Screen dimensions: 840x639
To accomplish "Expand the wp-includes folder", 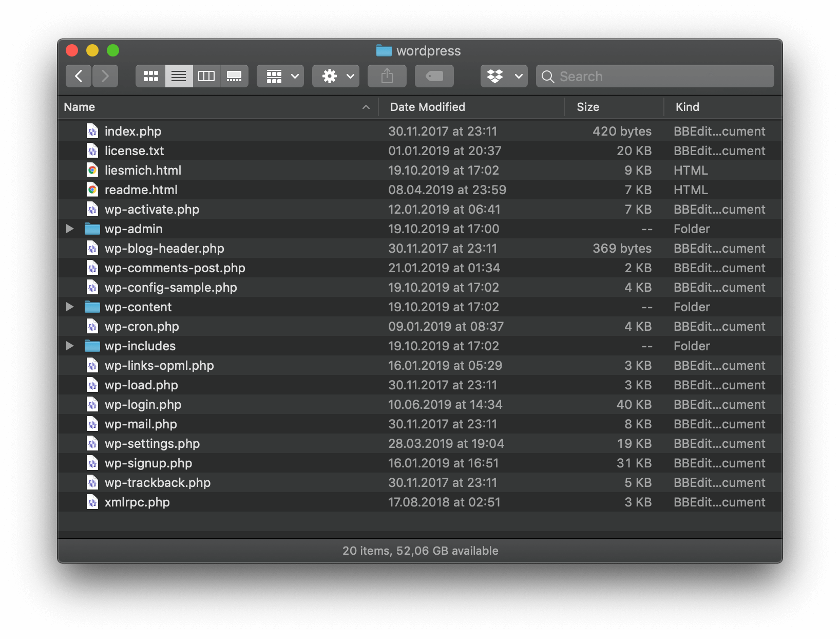I will tap(70, 346).
